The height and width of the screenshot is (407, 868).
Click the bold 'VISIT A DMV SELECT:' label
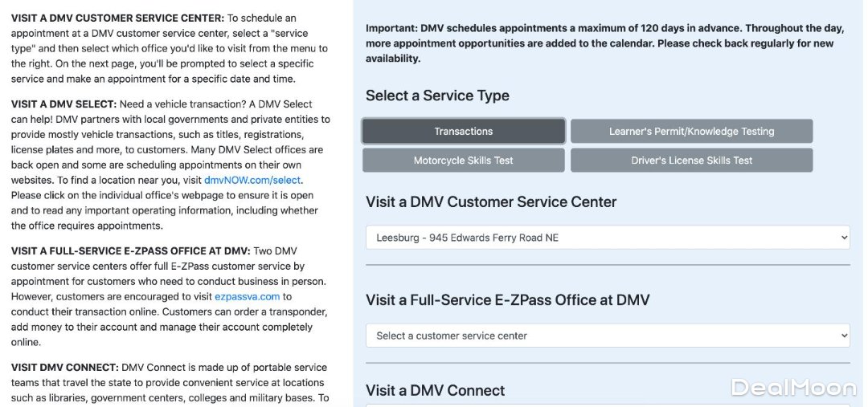(x=64, y=104)
